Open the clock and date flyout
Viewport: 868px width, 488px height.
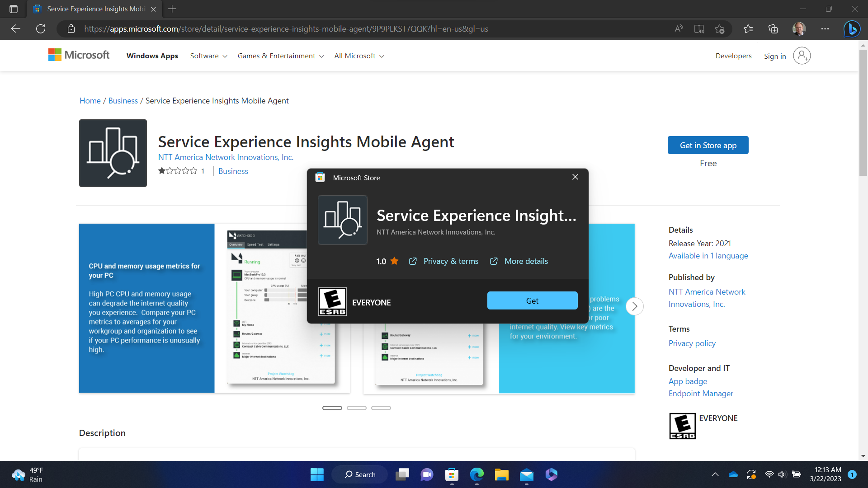point(826,474)
